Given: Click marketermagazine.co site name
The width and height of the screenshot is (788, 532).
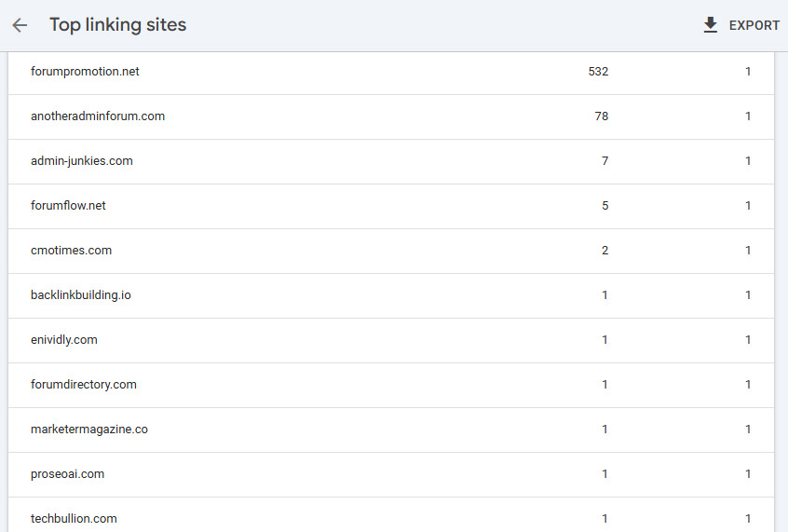Looking at the screenshot, I should [88, 430].
